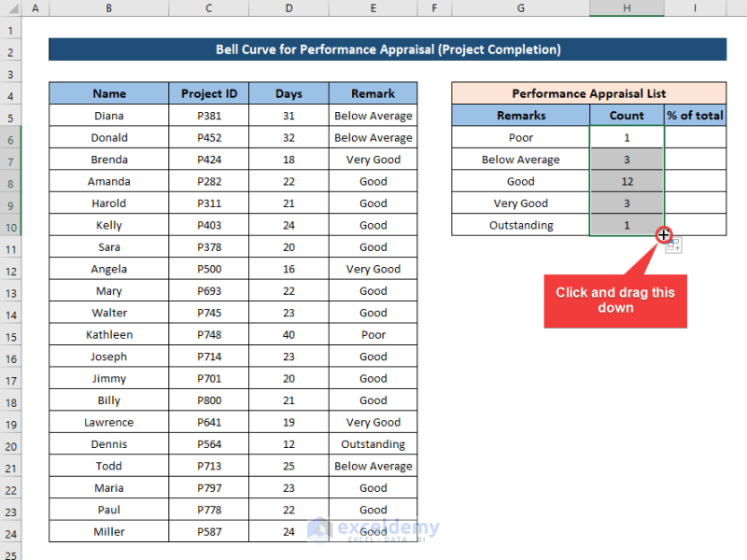
Task: Click the Bell Curve title cell
Action: coord(388,49)
